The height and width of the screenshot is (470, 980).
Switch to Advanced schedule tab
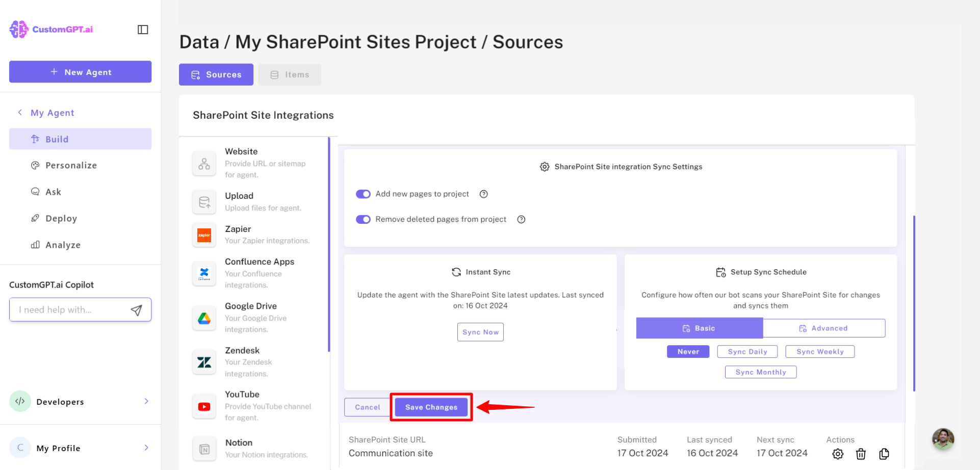[824, 328]
